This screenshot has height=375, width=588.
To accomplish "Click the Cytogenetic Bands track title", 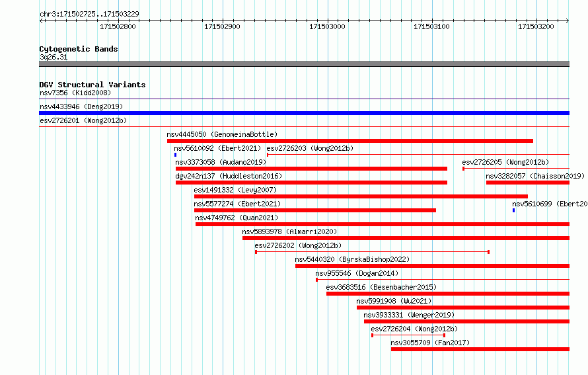I will coord(79,49).
